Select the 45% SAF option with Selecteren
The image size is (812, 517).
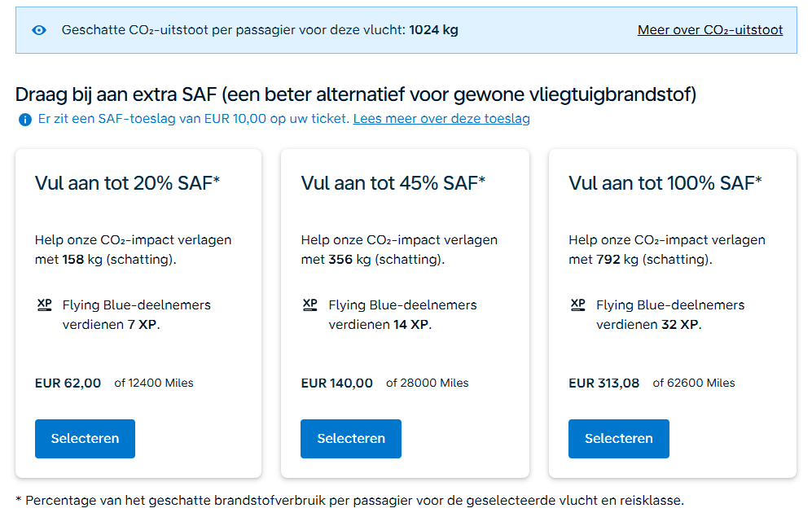(350, 438)
